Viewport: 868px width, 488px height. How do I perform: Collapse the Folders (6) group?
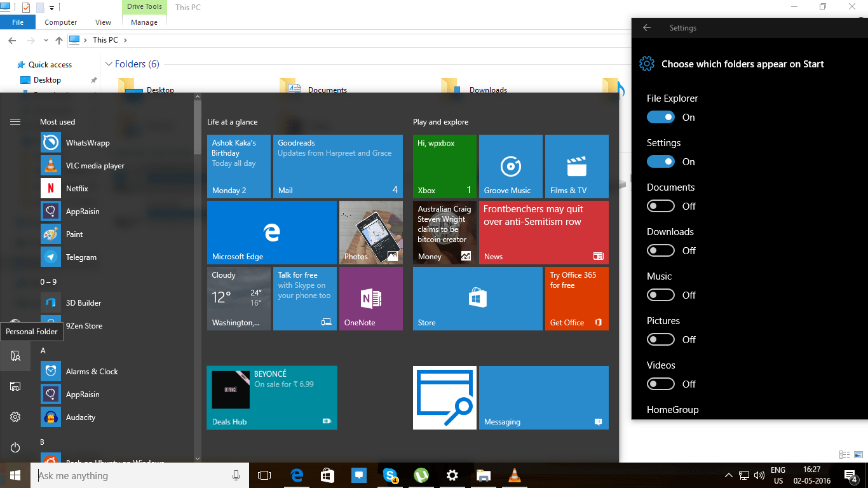coord(109,64)
